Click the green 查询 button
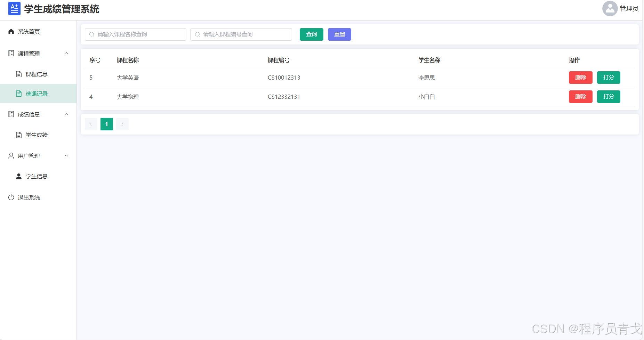Image resolution: width=644 pixels, height=340 pixels. pos(312,34)
